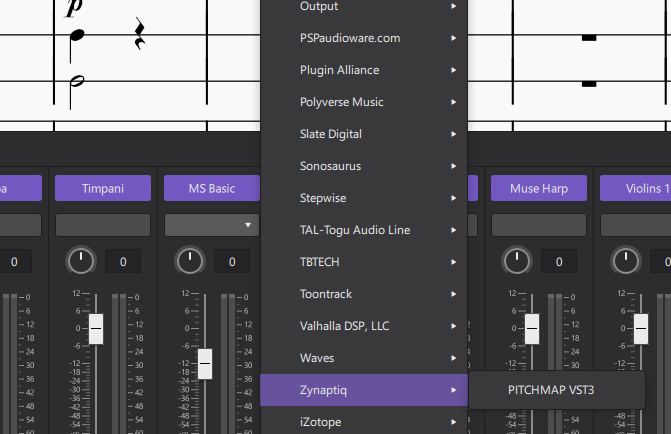
Task: Open the TAL-Togu Audio Line submenu
Action: point(364,230)
